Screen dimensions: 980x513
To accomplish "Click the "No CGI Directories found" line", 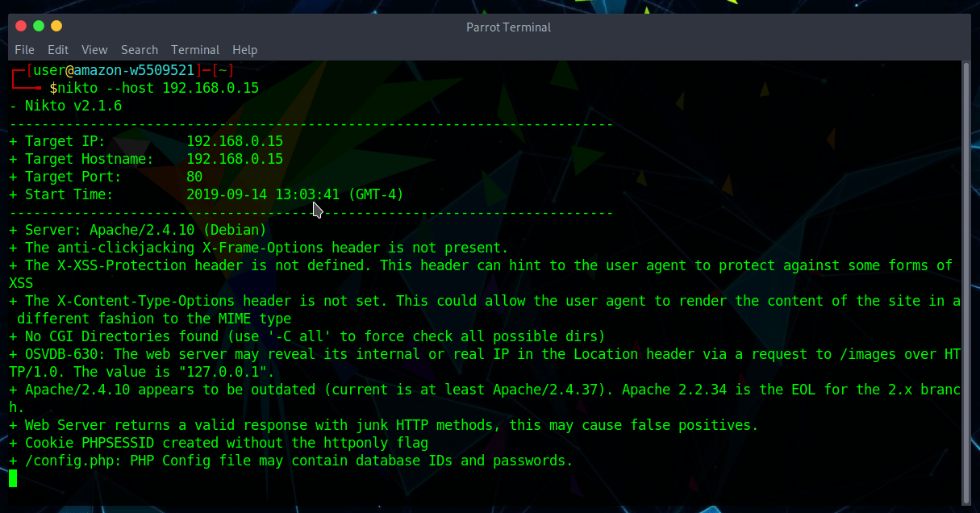I will click(307, 336).
